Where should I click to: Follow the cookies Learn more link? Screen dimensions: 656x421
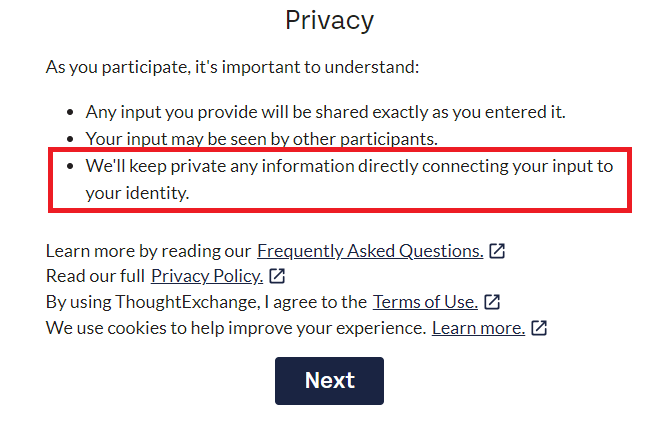pos(478,328)
